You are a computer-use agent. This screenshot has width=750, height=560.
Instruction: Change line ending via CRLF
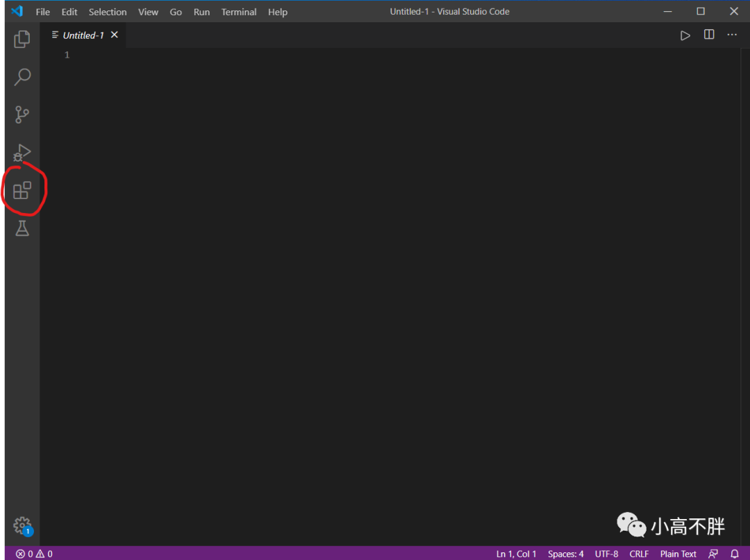pos(639,554)
